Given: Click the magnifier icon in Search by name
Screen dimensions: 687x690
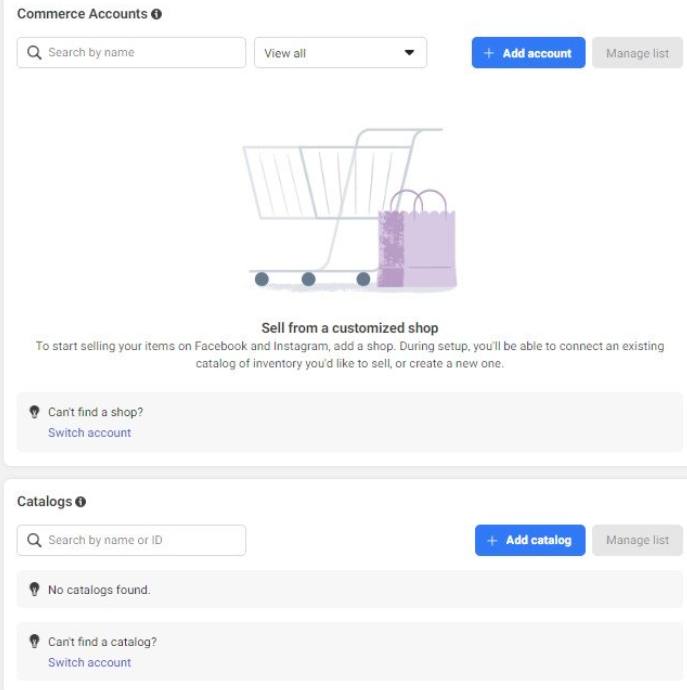Looking at the screenshot, I should tap(34, 52).
